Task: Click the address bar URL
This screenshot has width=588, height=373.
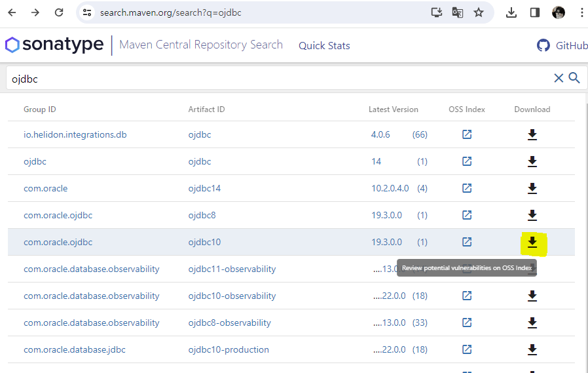Action: pos(171,12)
